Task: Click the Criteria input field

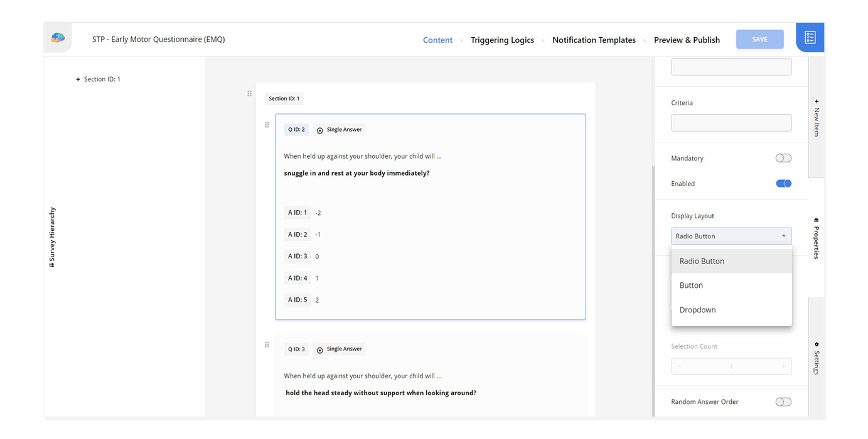Action: click(x=731, y=122)
